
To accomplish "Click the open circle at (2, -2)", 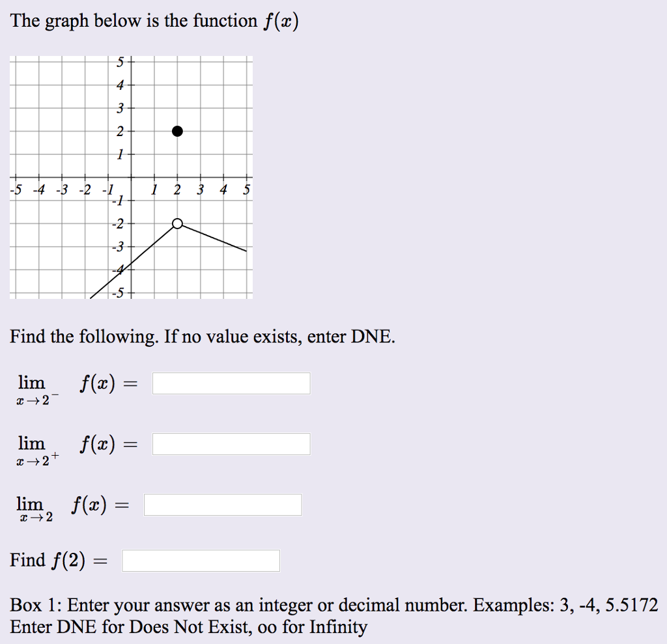I will pos(177,223).
